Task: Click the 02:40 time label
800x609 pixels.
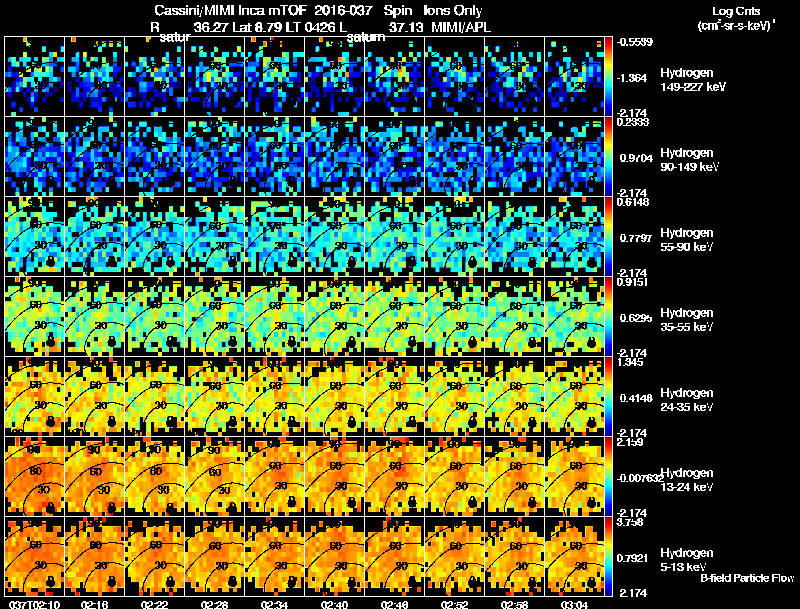Action: pos(334,605)
